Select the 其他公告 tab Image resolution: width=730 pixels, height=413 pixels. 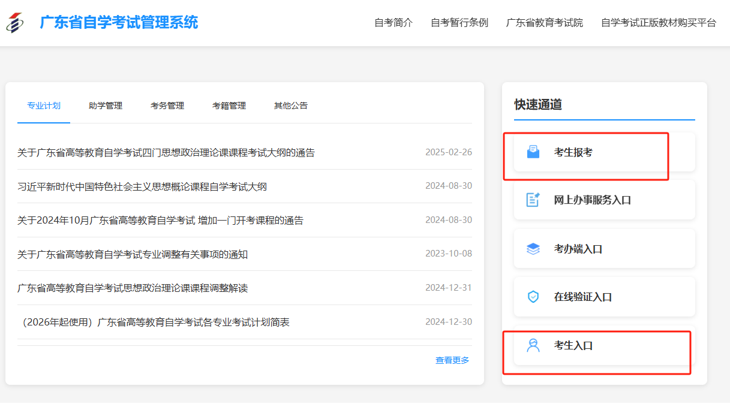[290, 105]
